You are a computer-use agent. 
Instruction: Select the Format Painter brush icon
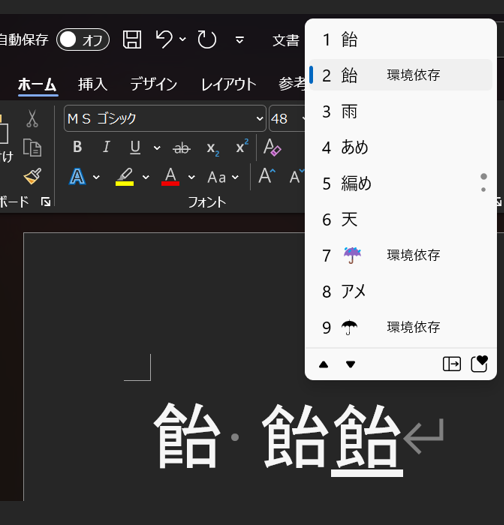point(32,176)
